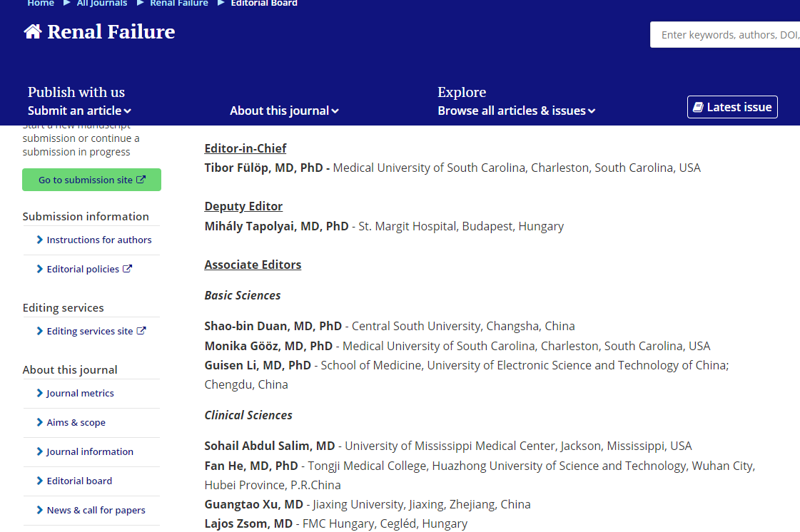Focus the keyword search input field
800x532 pixels.
(726, 35)
